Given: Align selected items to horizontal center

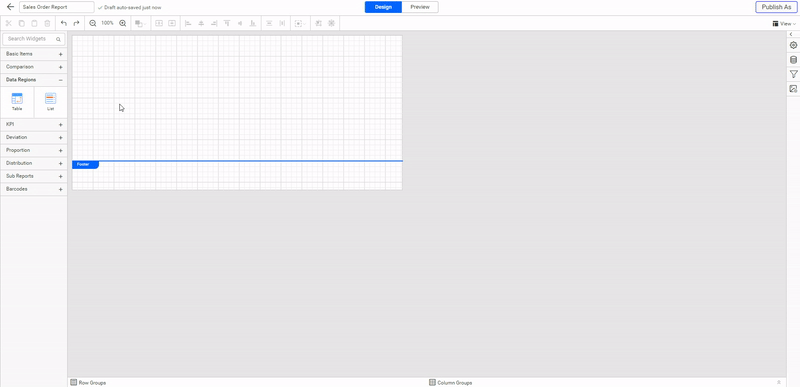Looking at the screenshot, I should (201, 23).
